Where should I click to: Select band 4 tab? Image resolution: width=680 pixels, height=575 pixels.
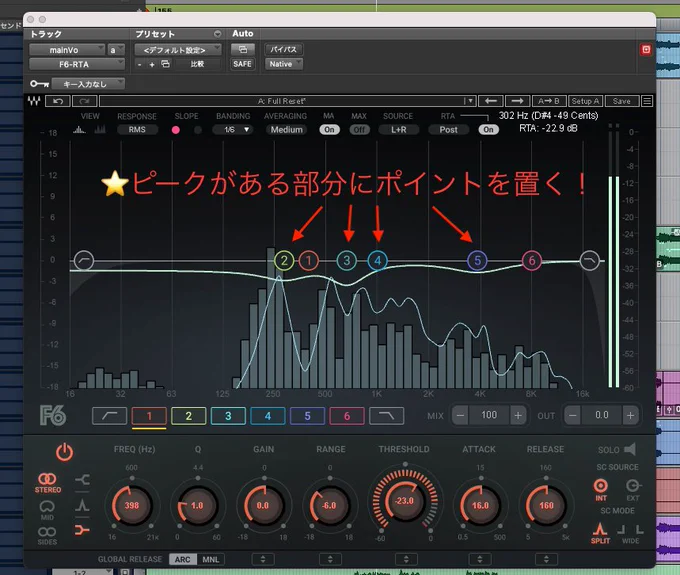268,416
